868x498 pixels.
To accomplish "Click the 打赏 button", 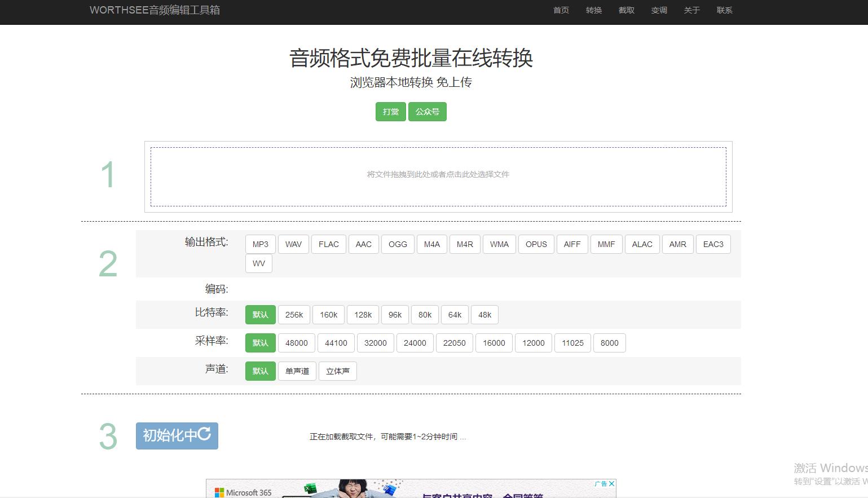I will click(x=390, y=112).
